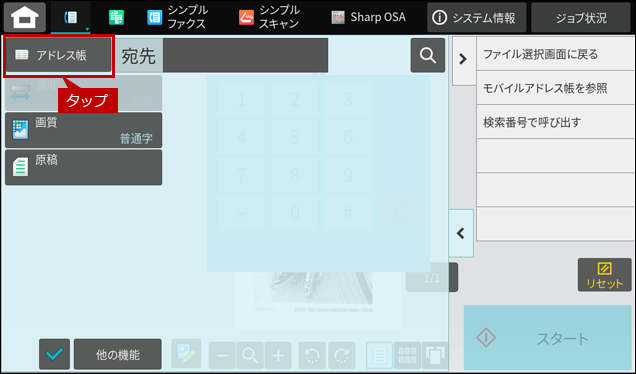Tap the magnifier search button beside destination

[x=428, y=55]
